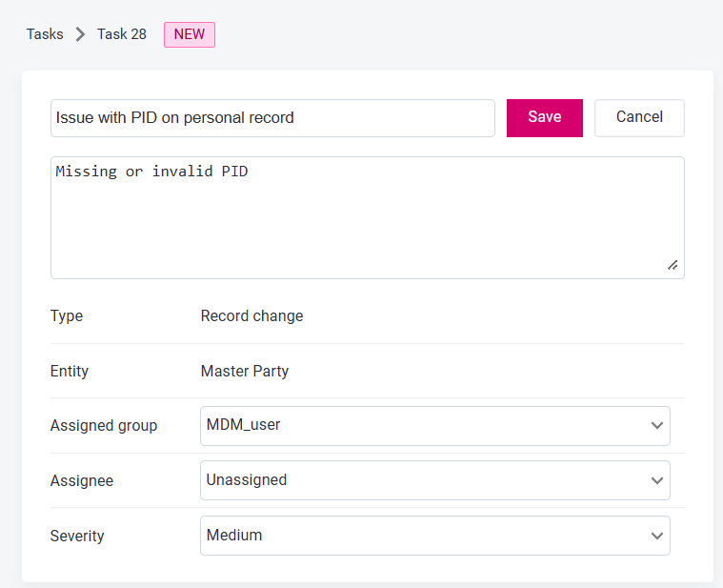The height and width of the screenshot is (588, 723).
Task: Click the Severity field label
Action: (77, 537)
